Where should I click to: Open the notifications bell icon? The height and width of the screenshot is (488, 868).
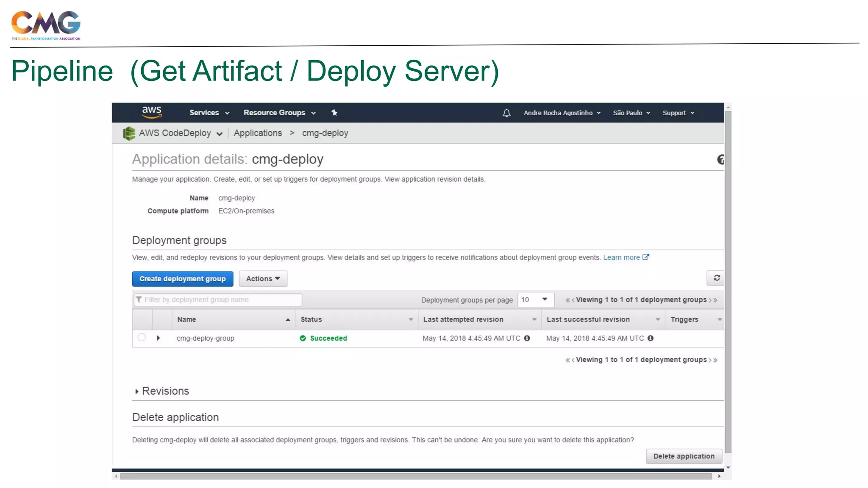point(506,113)
